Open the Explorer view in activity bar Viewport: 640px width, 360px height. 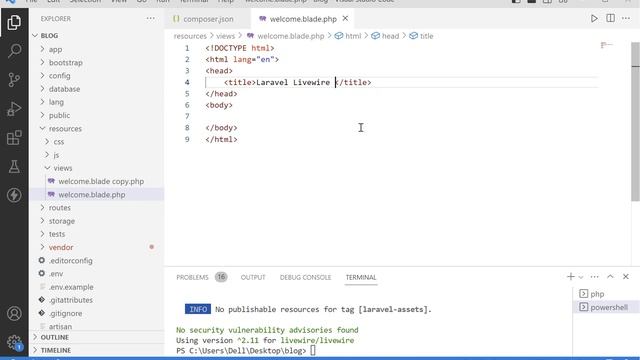[x=14, y=22]
